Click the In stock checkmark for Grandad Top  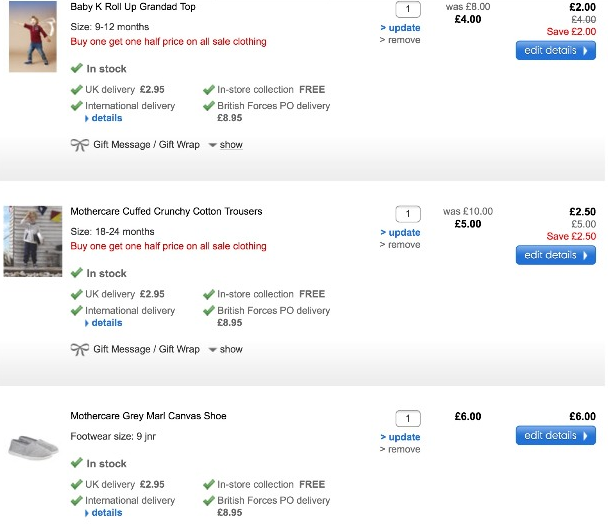coord(76,69)
